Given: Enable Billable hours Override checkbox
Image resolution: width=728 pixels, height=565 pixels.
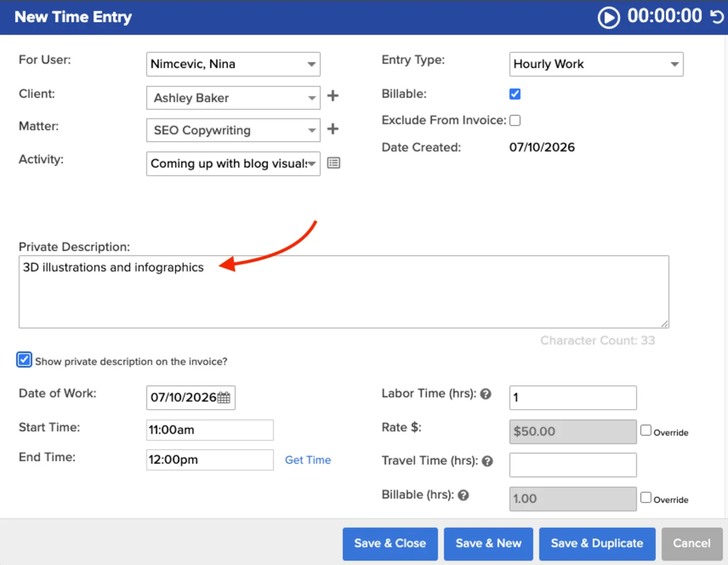Looking at the screenshot, I should [x=646, y=498].
